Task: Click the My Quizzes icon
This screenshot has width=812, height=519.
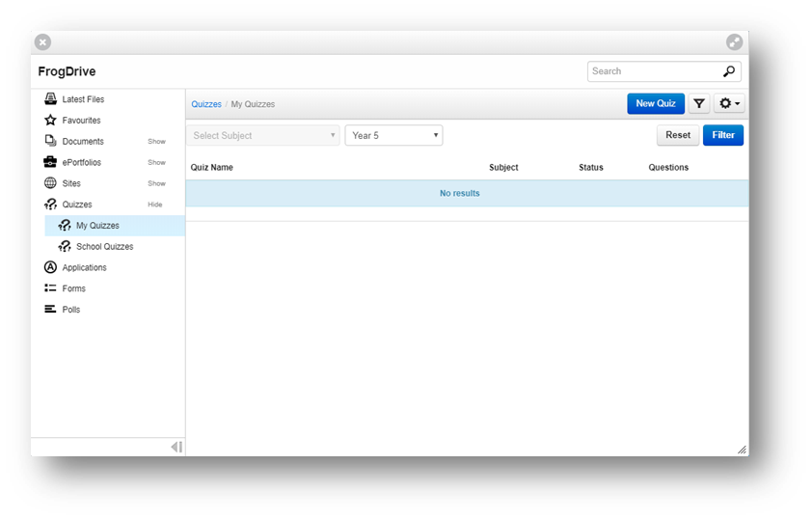Action: pos(65,226)
